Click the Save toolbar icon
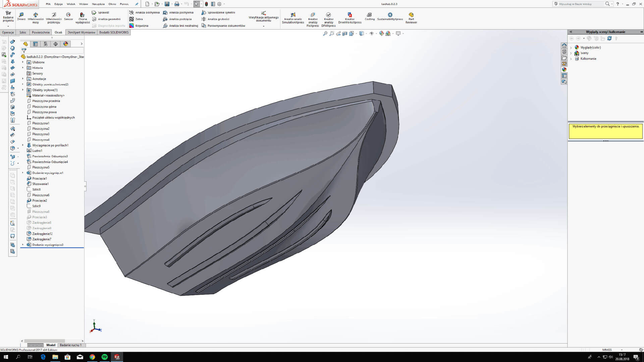 167,4
